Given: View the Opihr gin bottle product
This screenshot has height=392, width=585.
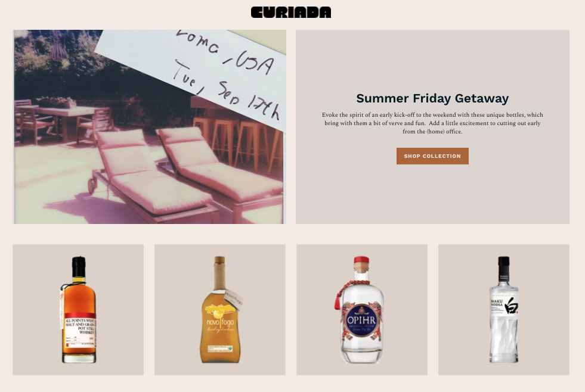Looking at the screenshot, I should point(362,310).
